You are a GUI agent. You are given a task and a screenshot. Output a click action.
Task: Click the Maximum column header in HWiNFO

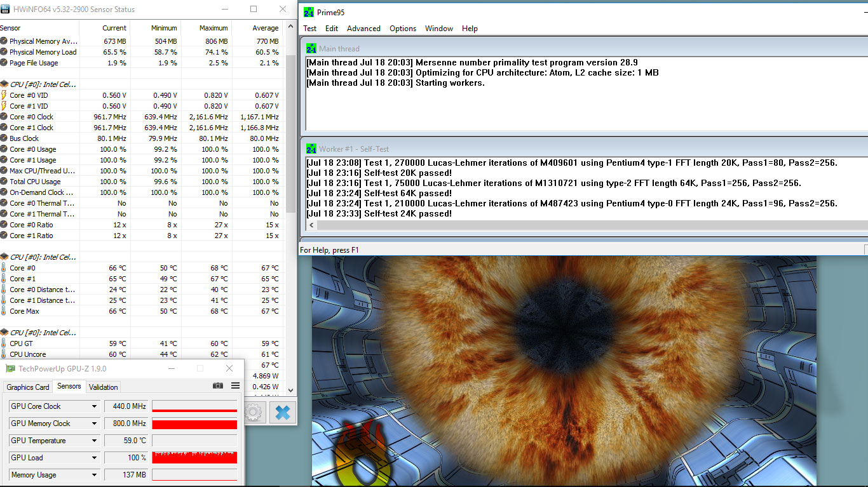tap(207, 28)
